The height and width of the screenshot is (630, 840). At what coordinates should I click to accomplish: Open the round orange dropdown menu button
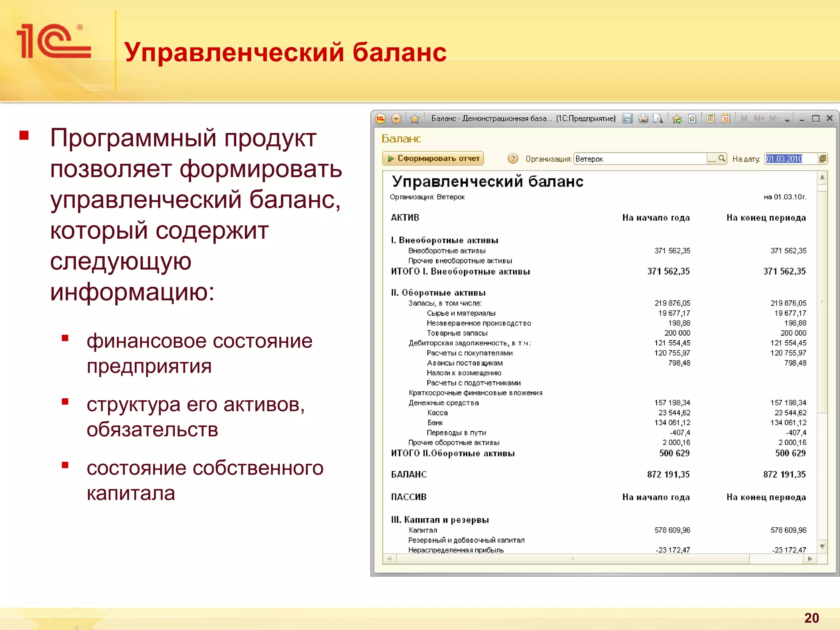(396, 119)
